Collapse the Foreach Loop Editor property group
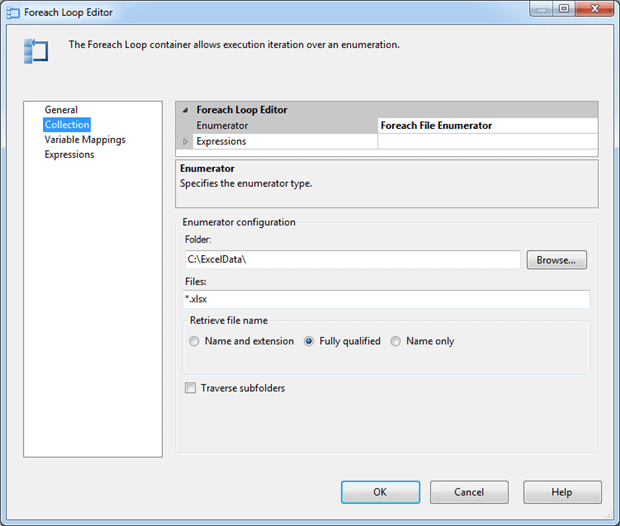The height and width of the screenshot is (526, 620). pyautogui.click(x=185, y=110)
